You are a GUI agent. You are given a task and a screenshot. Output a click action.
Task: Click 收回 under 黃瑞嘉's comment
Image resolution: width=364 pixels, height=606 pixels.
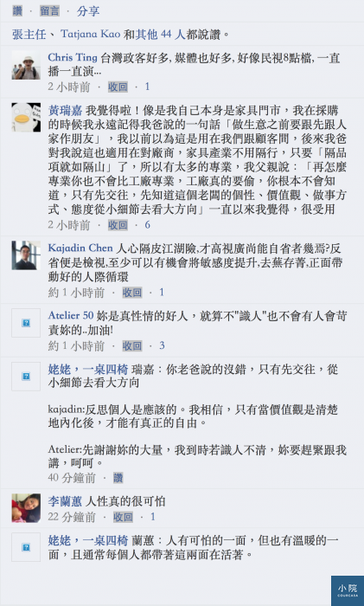tap(118, 225)
